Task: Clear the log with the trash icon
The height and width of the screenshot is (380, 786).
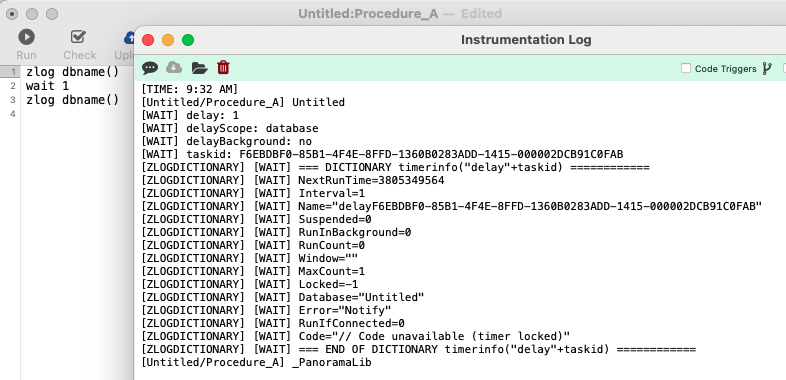Action: 223,68
